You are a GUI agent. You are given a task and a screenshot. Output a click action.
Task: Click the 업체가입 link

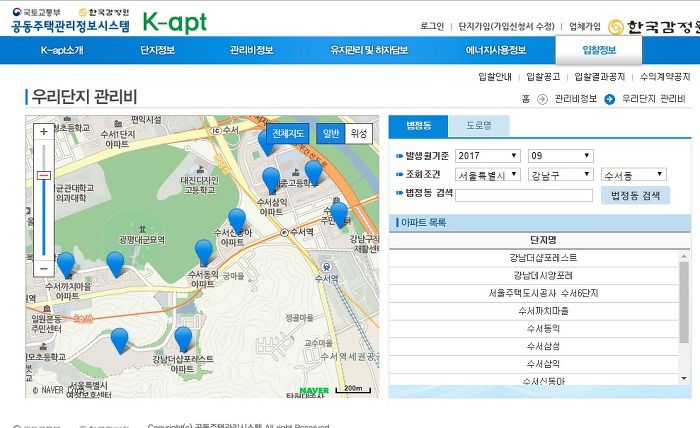(x=585, y=26)
